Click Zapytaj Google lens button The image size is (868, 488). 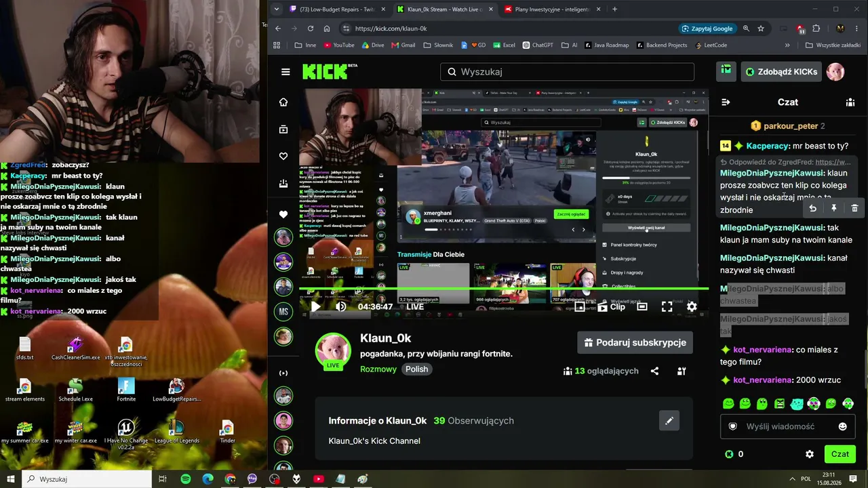point(708,28)
